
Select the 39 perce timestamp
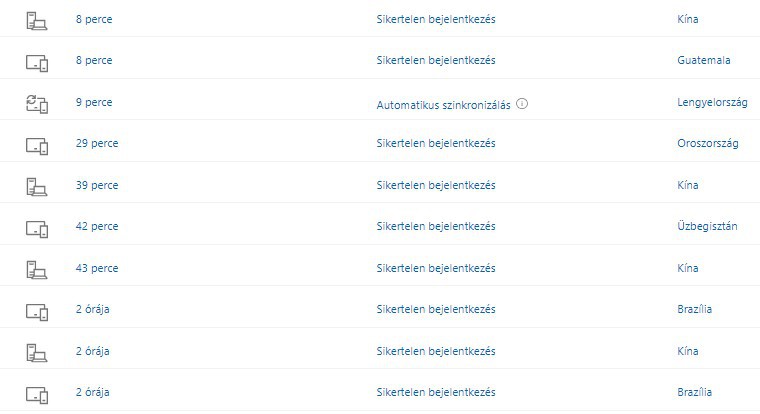[x=97, y=185]
